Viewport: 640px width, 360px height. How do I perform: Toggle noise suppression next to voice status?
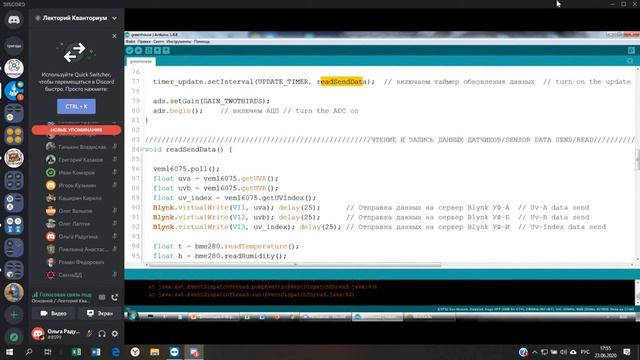pos(102,297)
